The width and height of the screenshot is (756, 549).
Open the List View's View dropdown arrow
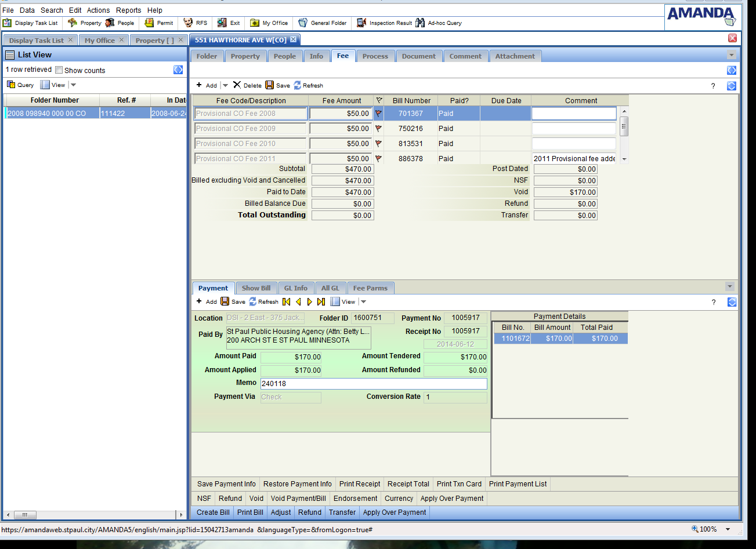(73, 85)
